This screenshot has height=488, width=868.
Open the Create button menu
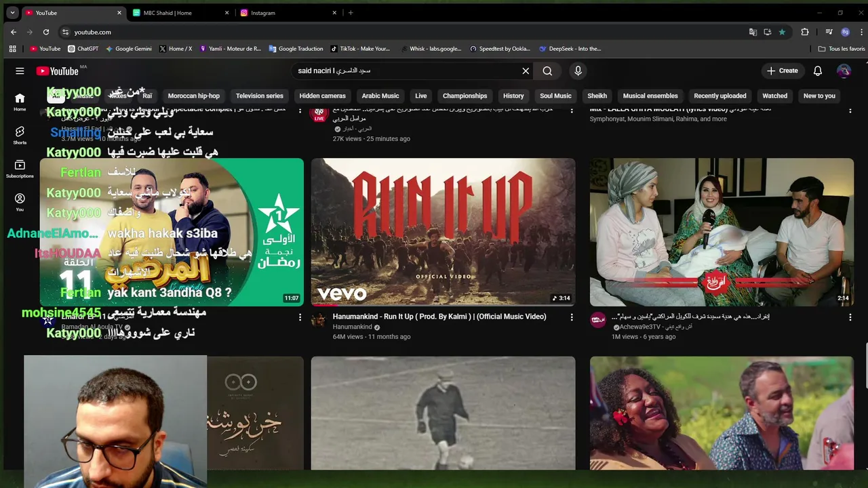(x=783, y=70)
